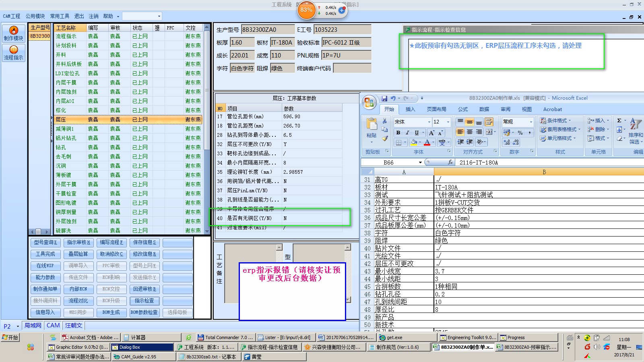Open the 制作模块 module icon
The height and width of the screenshot is (362, 644).
click(13, 33)
